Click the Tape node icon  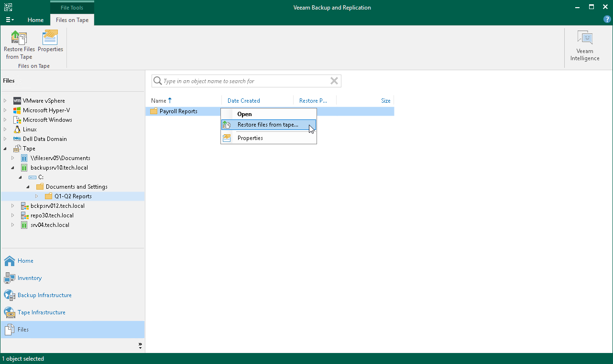[17, 149]
